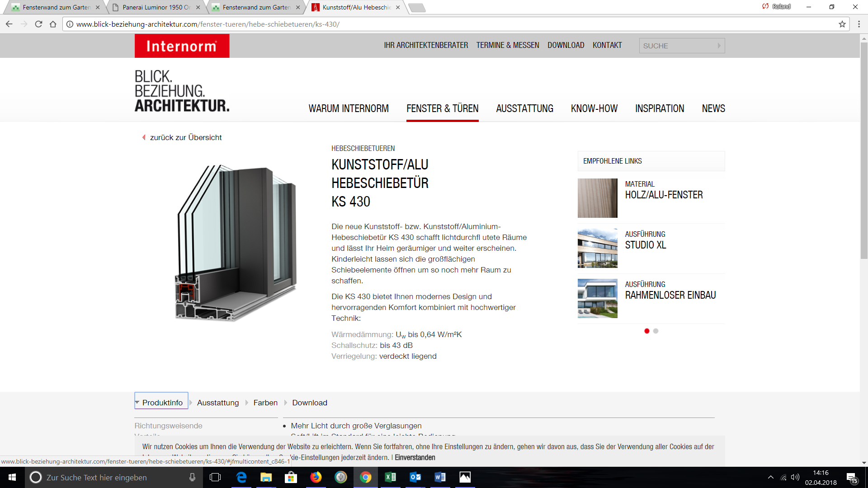The height and width of the screenshot is (488, 868).
Task: Open the Windows Start menu
Action: click(12, 477)
